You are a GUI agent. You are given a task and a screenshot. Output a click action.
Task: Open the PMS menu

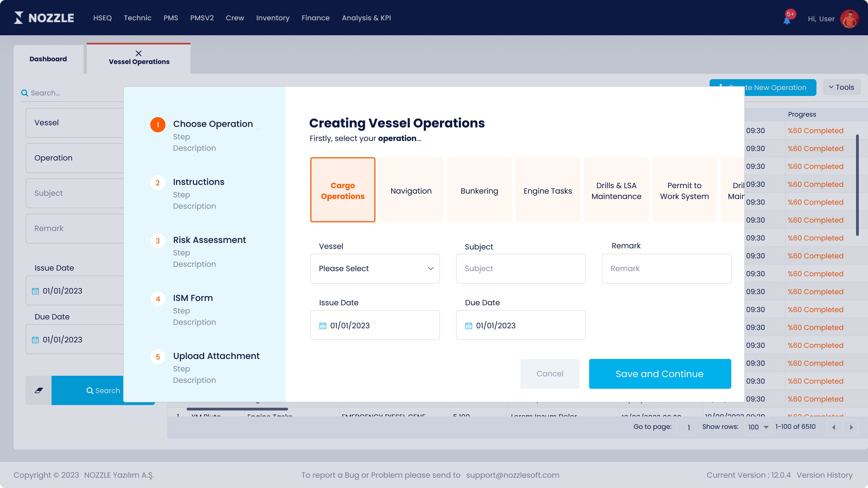tap(171, 18)
